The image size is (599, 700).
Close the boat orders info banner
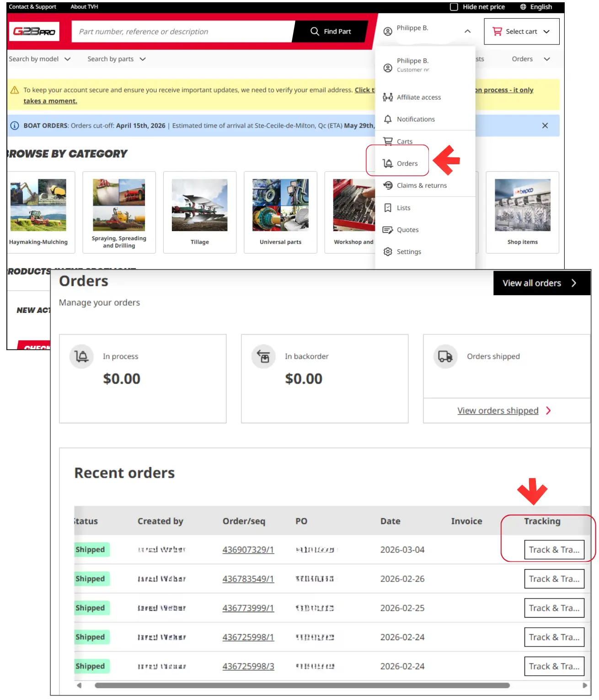[x=545, y=126]
